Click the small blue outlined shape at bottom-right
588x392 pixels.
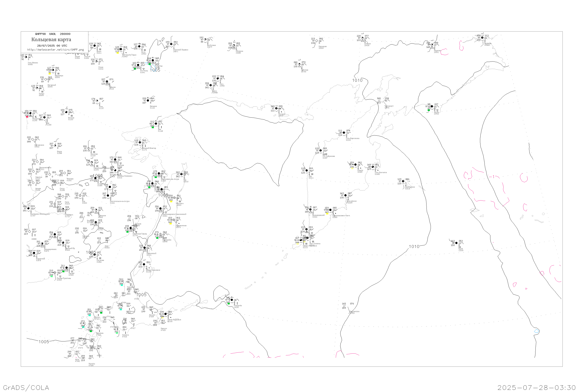[536, 331]
